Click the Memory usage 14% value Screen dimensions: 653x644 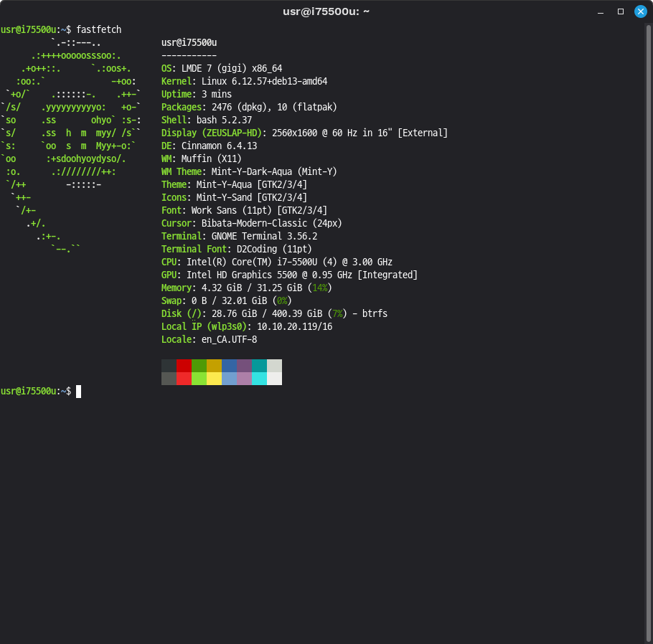coord(321,288)
